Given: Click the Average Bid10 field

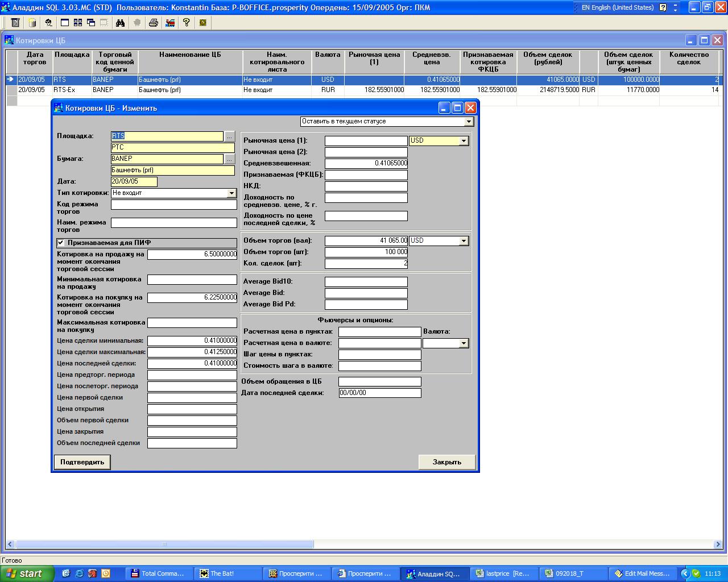Looking at the screenshot, I should [366, 282].
